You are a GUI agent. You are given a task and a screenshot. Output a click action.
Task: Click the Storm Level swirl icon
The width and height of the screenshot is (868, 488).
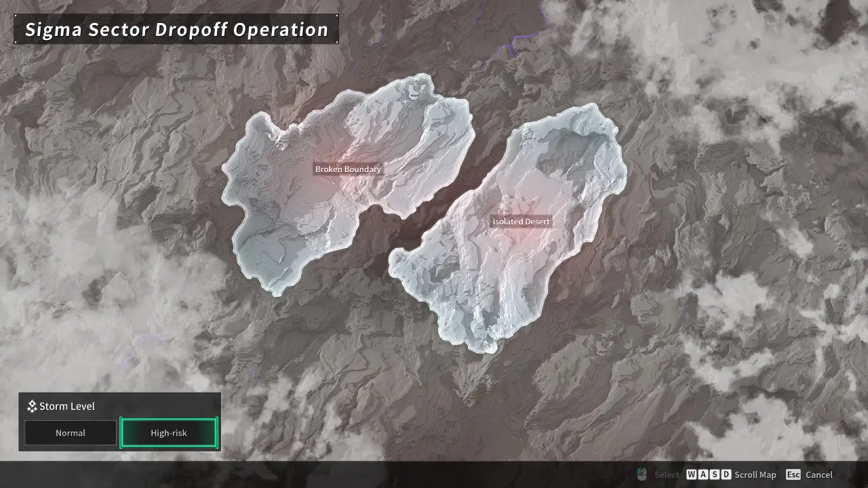[x=32, y=407]
